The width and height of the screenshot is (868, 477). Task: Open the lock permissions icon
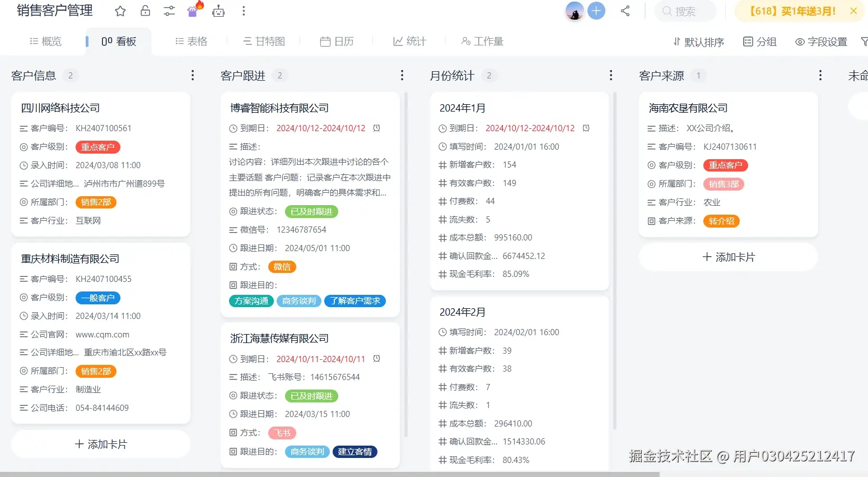click(144, 11)
